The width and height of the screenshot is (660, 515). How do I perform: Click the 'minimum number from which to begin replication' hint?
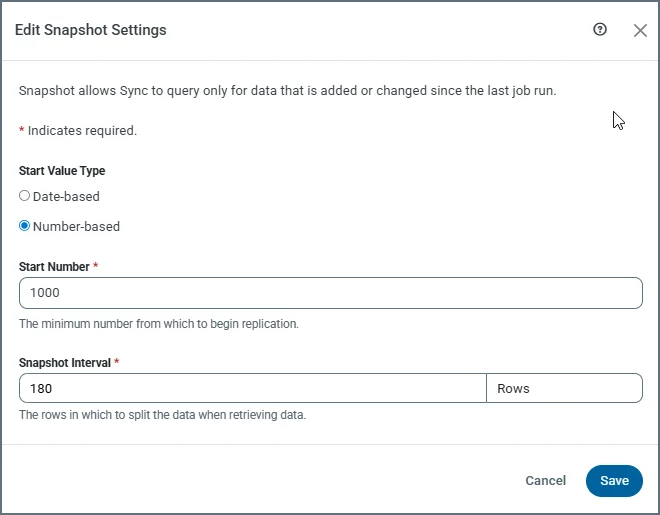click(159, 324)
